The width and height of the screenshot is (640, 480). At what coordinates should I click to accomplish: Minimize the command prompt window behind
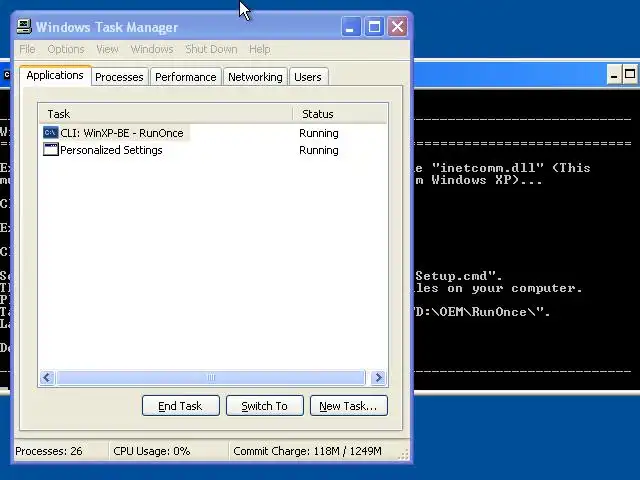[x=614, y=75]
